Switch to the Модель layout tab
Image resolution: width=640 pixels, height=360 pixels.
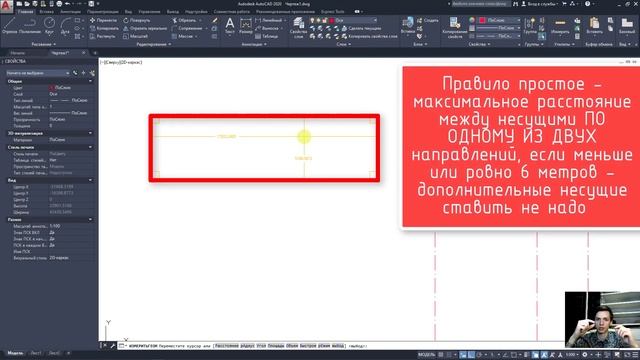[16, 353]
